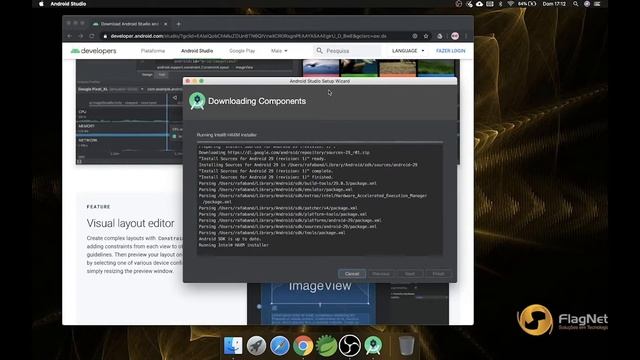
Task: Open Chrome's three-dot menu
Action: pyautogui.click(x=466, y=36)
